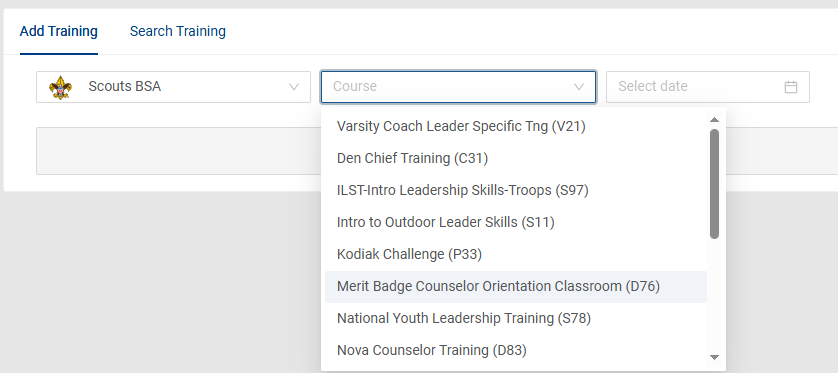Expand the Scouts BSA program dropdown chevron
The height and width of the screenshot is (373, 838).
click(x=293, y=87)
